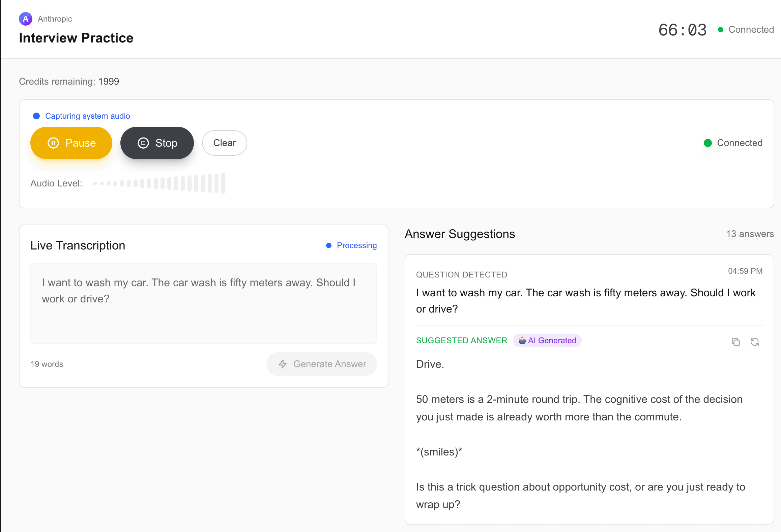Open the AI Generated badge
781x532 pixels.
pos(547,341)
